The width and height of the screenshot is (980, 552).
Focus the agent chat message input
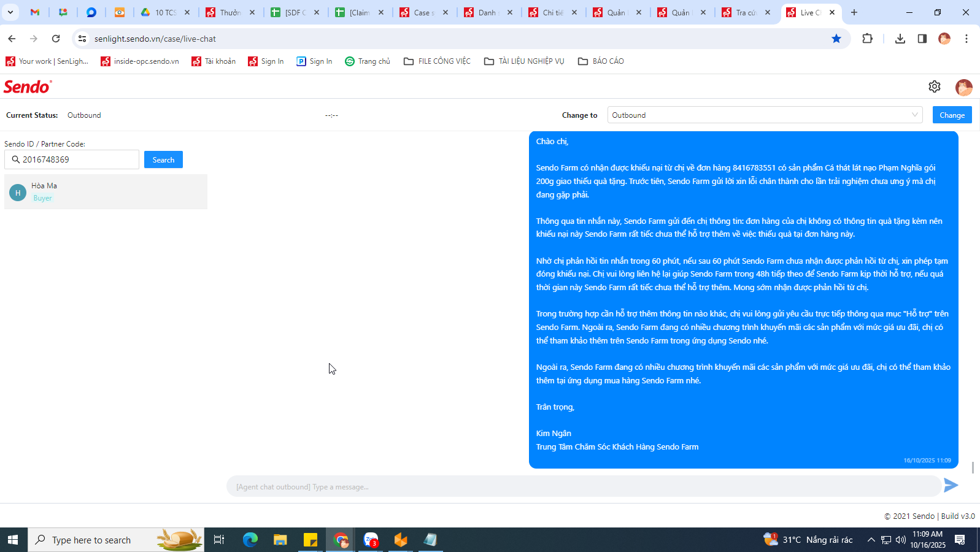click(x=583, y=486)
